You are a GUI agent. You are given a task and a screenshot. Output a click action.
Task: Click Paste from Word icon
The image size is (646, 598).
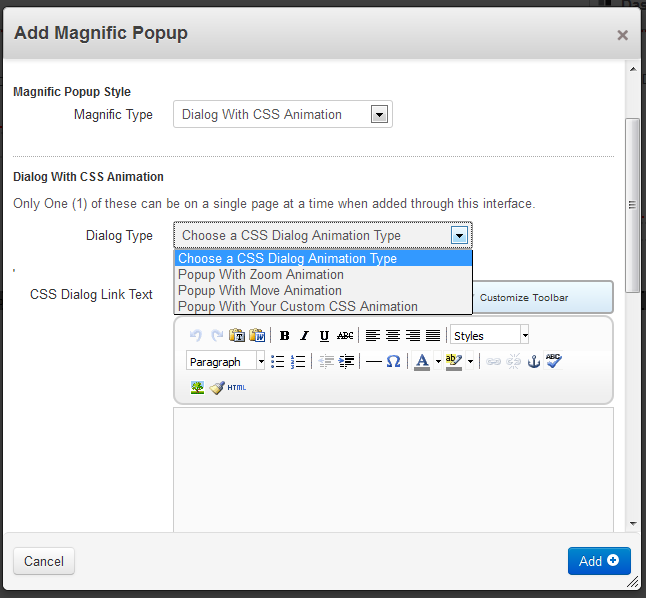pyautogui.click(x=257, y=336)
